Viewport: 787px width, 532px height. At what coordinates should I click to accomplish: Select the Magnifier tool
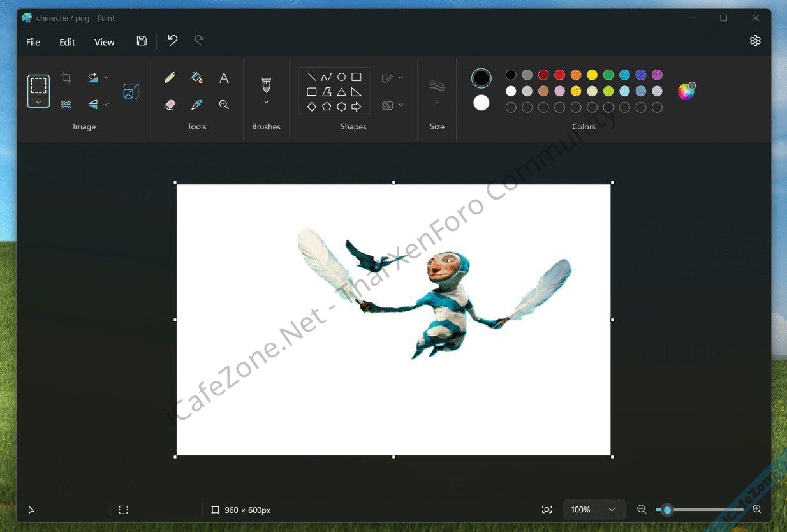pos(224,105)
